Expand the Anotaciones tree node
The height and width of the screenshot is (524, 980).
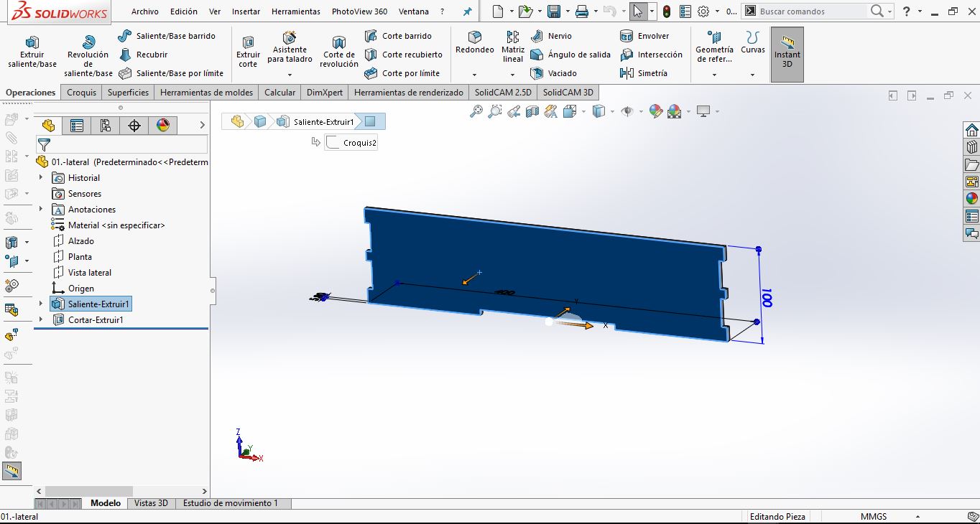[x=41, y=209]
